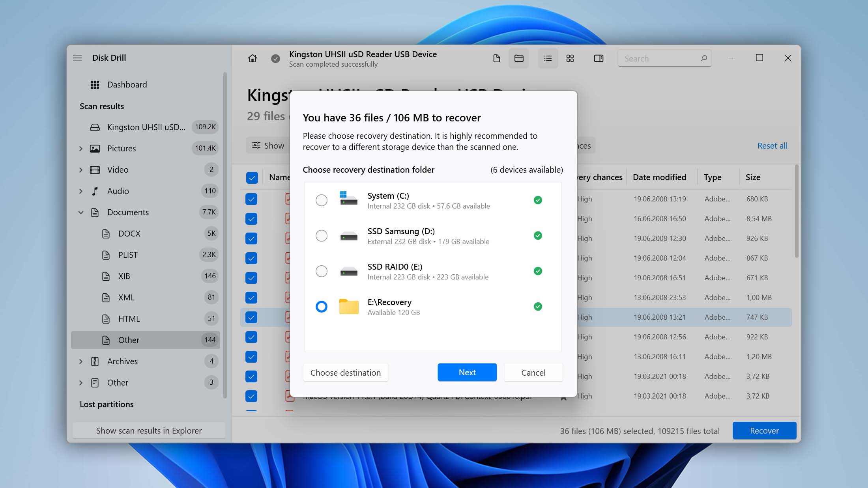868x488 pixels.
Task: Click the split-pane view icon
Action: [x=599, y=58]
